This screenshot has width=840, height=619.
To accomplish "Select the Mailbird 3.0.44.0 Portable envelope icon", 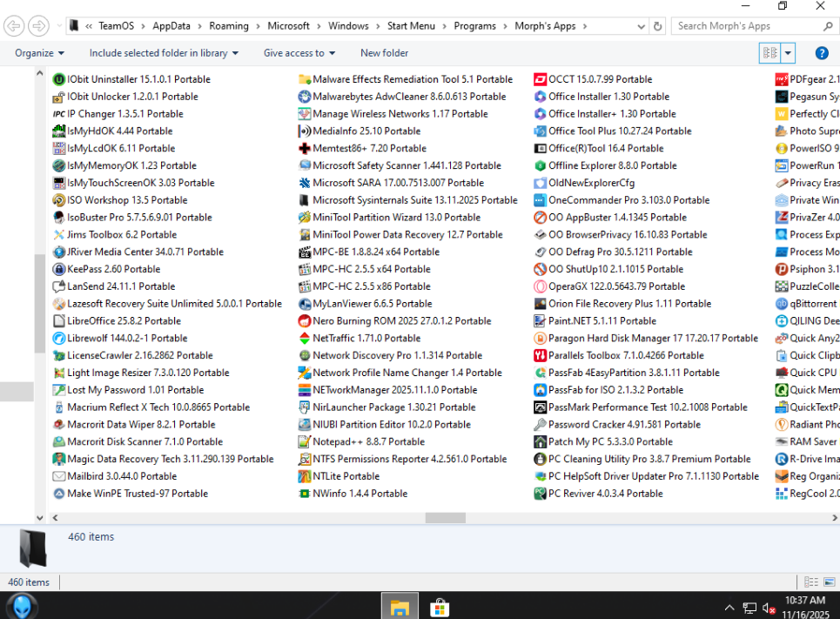I will [59, 476].
